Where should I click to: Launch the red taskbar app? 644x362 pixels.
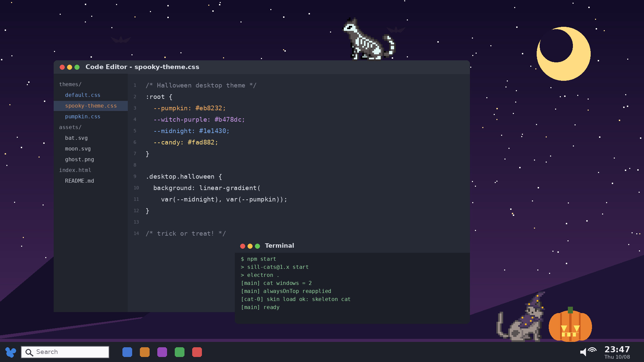point(197,352)
